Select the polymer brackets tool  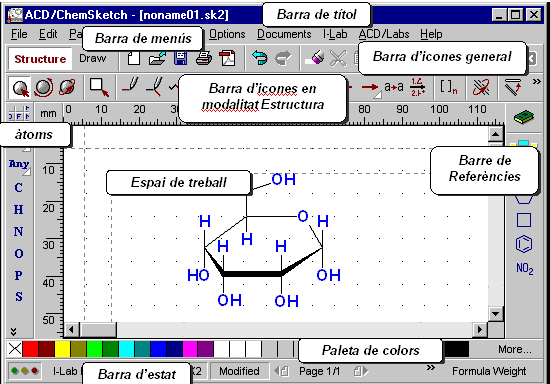448,87
